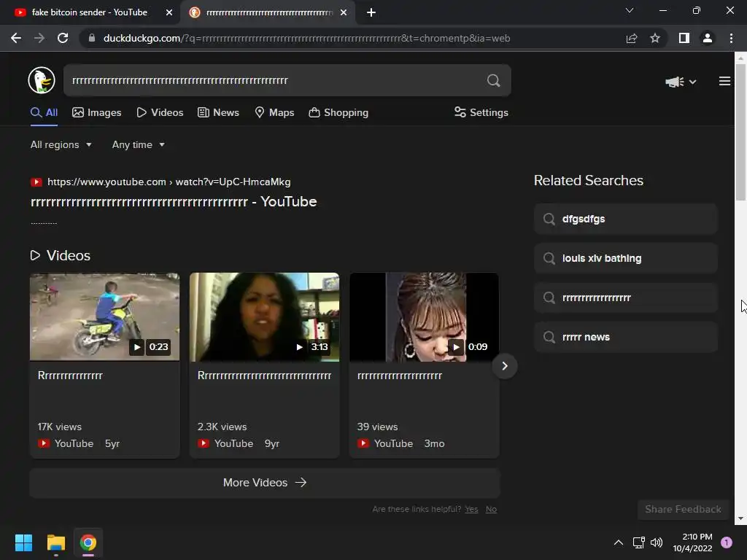Open the Settings dropdown
Screen dimensions: 747x560
(x=481, y=112)
